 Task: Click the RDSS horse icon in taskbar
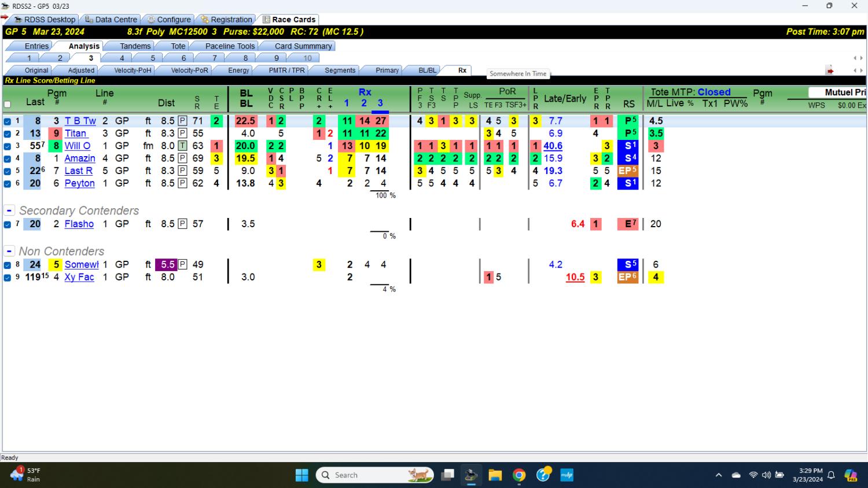pyautogui.click(x=471, y=475)
